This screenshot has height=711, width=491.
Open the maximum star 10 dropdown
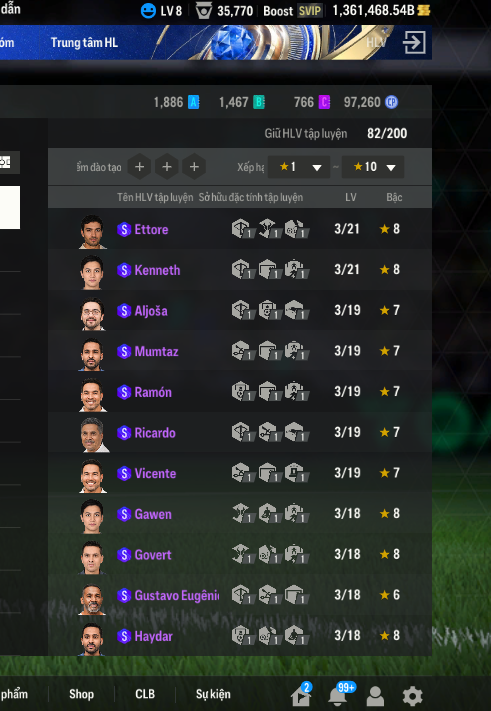(x=373, y=167)
